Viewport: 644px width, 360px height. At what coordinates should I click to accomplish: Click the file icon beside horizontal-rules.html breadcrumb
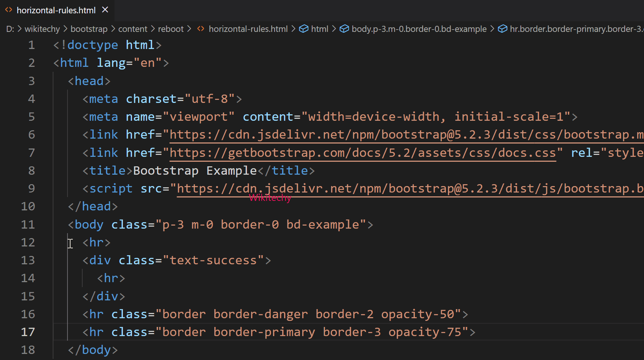pos(200,28)
